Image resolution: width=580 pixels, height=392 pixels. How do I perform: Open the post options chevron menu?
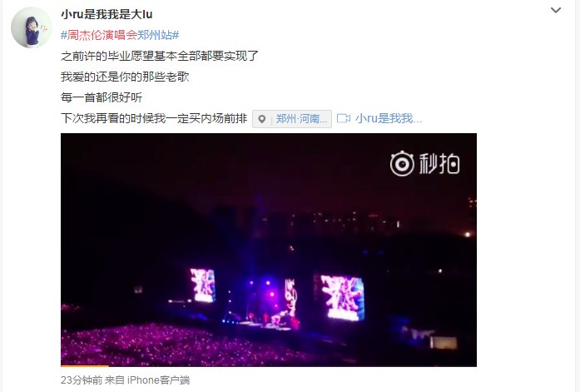(x=556, y=10)
